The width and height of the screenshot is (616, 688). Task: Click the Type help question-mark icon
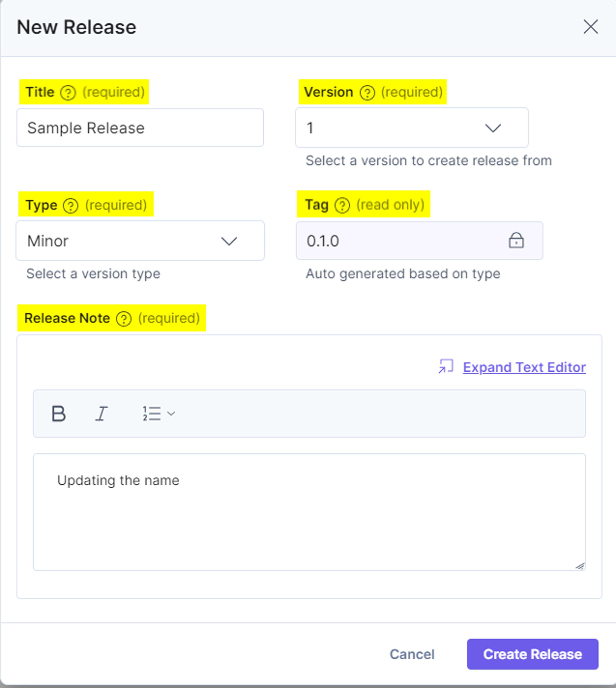71,205
